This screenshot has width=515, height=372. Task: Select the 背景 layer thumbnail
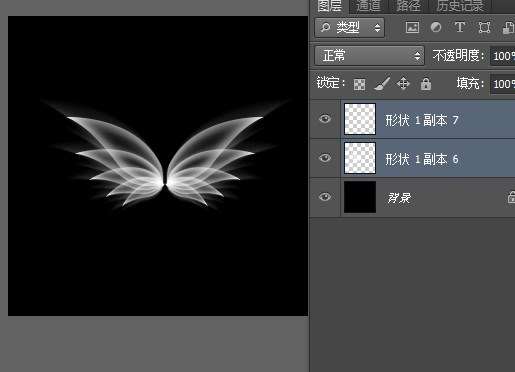[360, 197]
